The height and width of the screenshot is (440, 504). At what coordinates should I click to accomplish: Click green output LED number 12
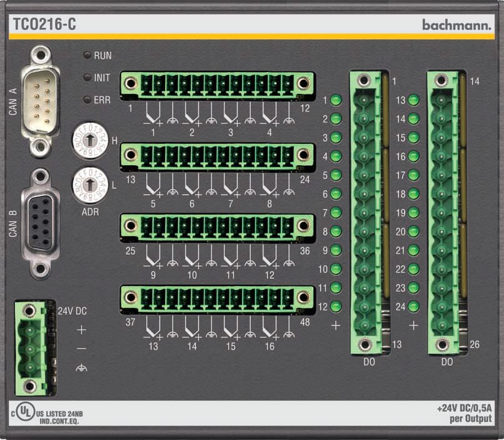click(336, 306)
